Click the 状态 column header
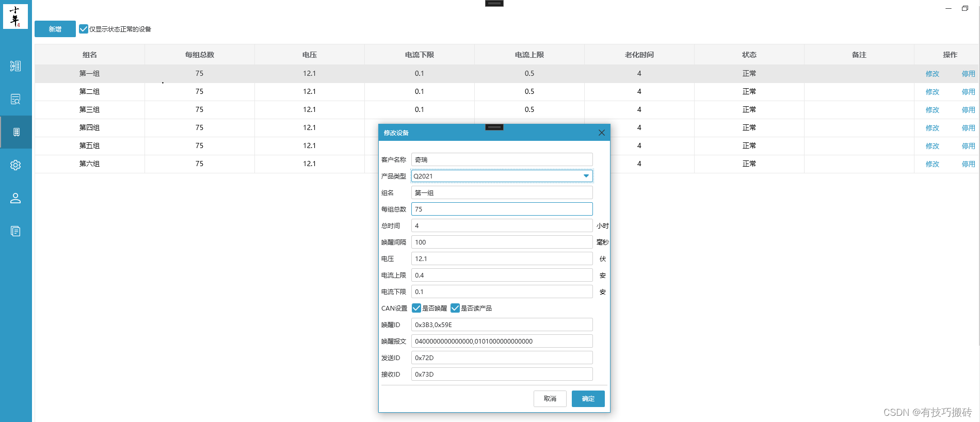Viewport: 980px width, 422px height. tap(749, 55)
